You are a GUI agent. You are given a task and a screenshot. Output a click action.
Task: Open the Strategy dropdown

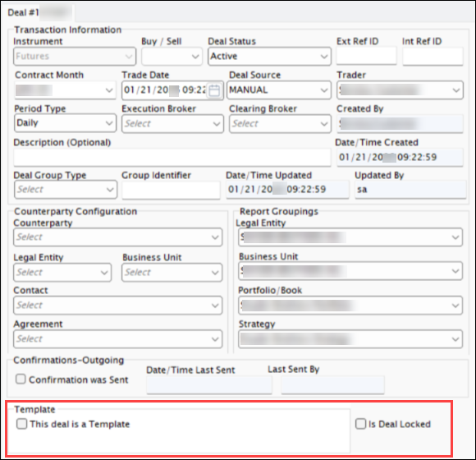tap(350, 338)
